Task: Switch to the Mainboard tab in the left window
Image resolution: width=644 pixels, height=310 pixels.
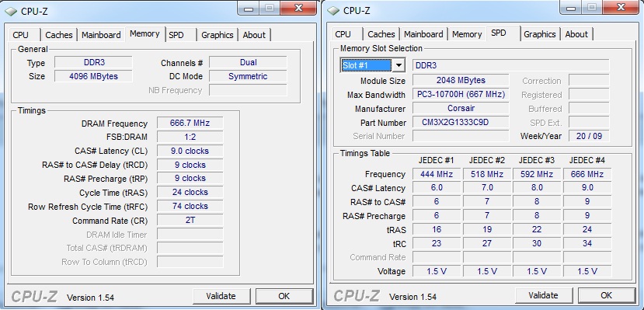Action: click(101, 35)
